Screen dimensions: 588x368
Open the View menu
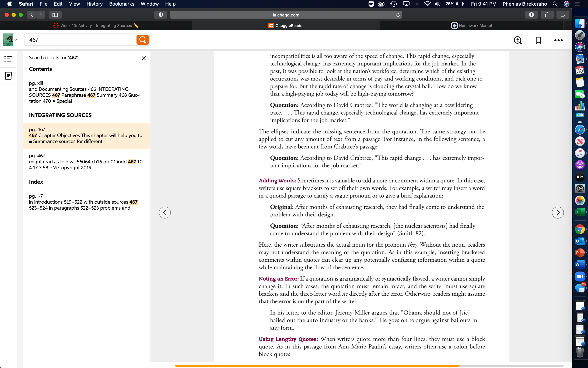click(x=74, y=4)
